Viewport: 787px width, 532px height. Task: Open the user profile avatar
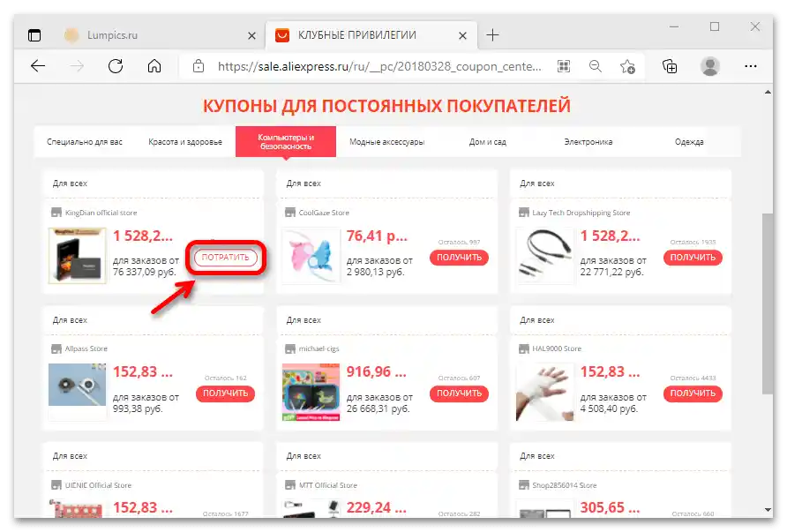(709, 66)
